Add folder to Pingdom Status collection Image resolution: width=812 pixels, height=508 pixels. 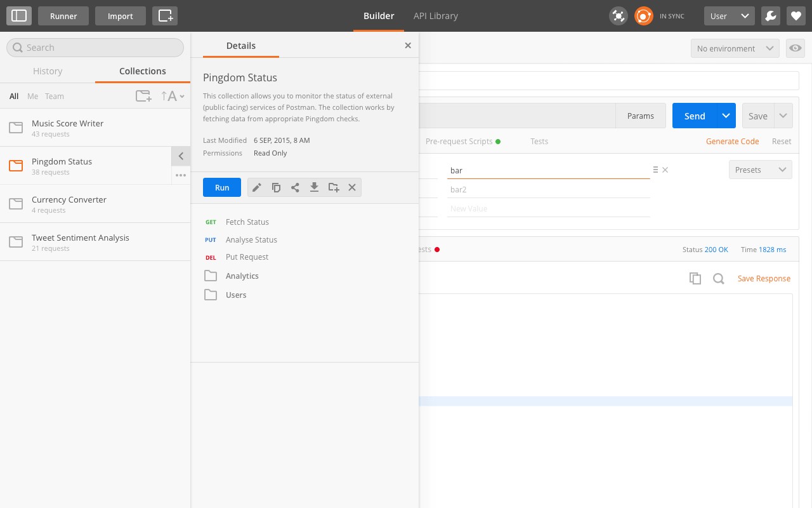click(x=334, y=187)
